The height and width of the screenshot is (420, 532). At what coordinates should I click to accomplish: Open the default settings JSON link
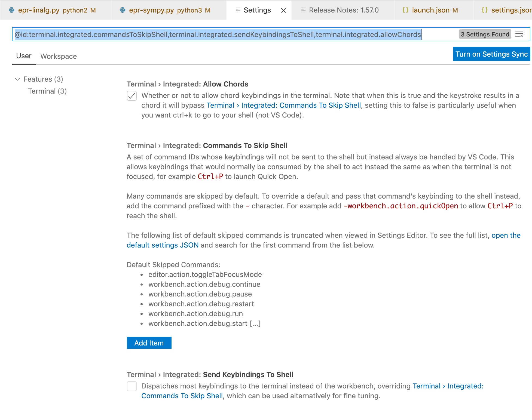click(x=163, y=245)
